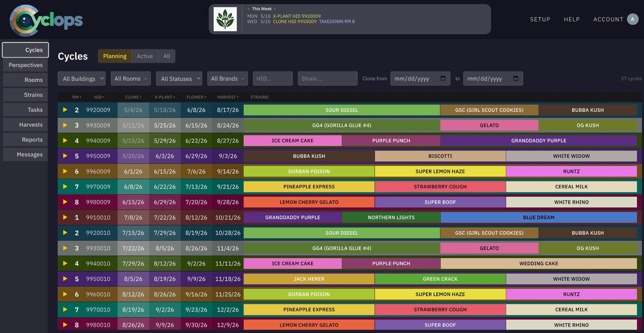Expand row for HID 9950009
This screenshot has height=333, width=644.
(x=65, y=156)
